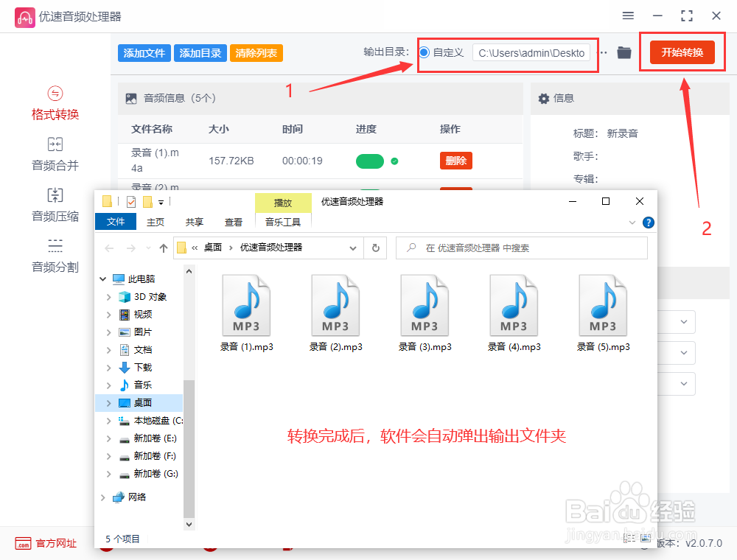
Task: Open the Audio Split (音频分割) sidebar icon
Action: 55,245
